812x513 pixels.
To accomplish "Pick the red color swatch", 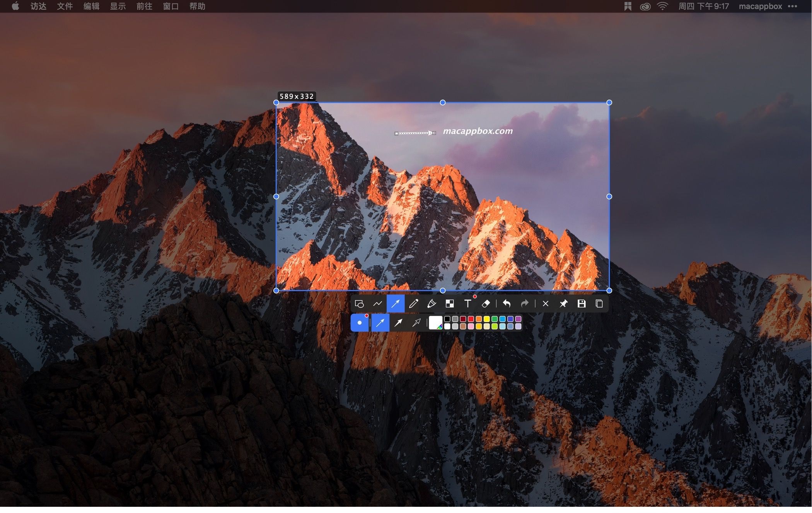I will click(471, 319).
